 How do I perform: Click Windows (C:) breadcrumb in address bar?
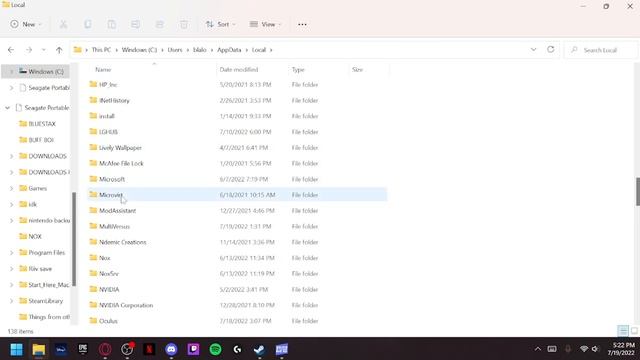point(139,50)
